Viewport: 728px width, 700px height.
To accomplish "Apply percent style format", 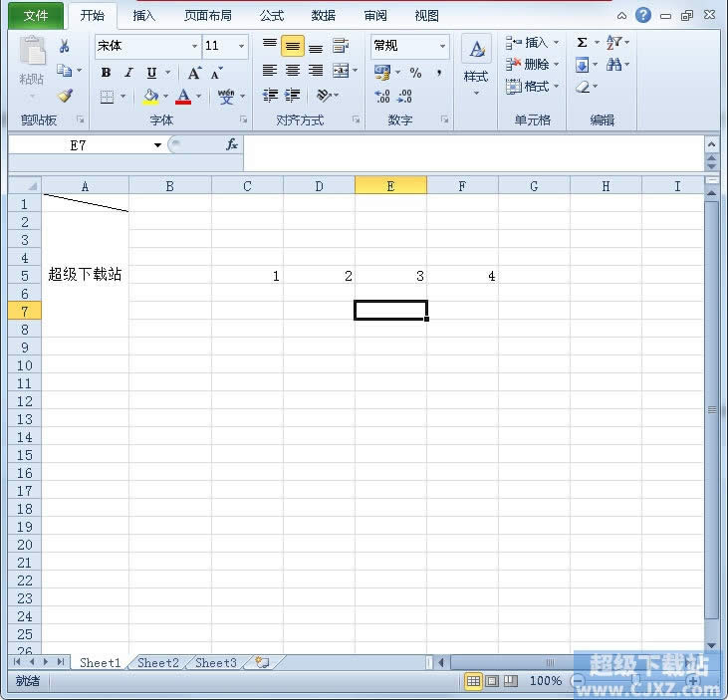I will click(415, 73).
